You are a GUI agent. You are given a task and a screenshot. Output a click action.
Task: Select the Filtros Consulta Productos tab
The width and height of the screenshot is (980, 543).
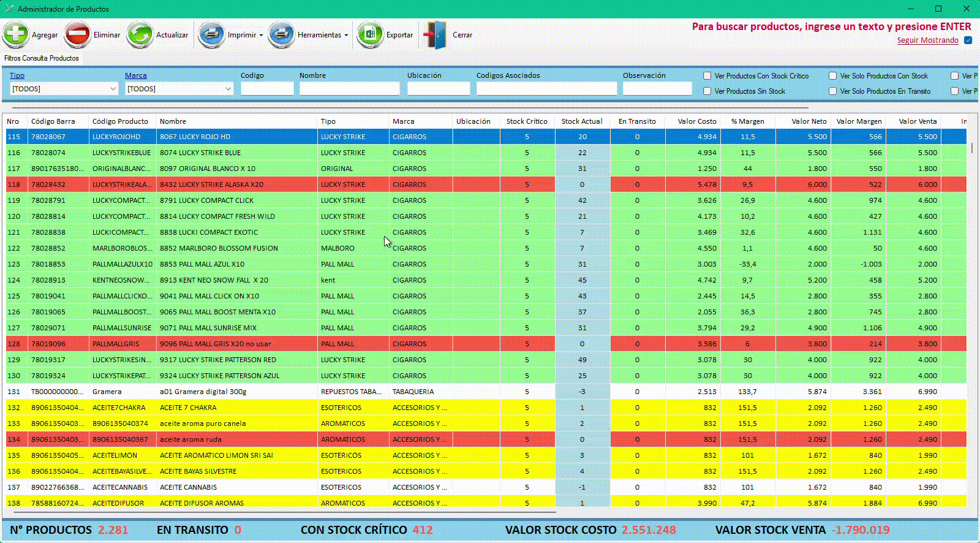42,58
